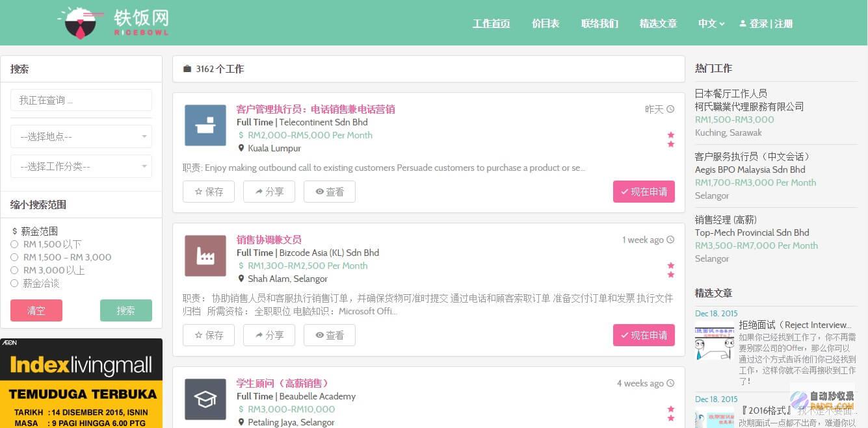The height and width of the screenshot is (428, 868).
Task: Click the dollar icon beside RM2,000-RM5,000
Action: [x=241, y=135]
